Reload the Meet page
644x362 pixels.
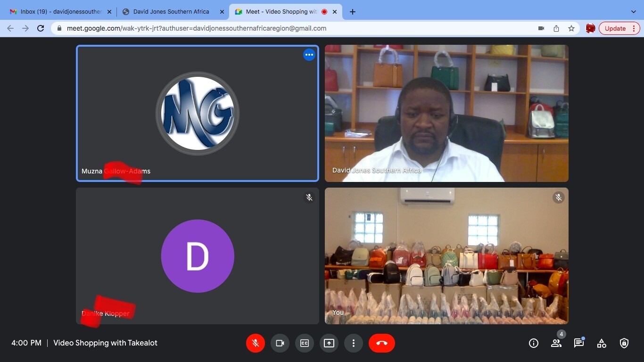[41, 28]
